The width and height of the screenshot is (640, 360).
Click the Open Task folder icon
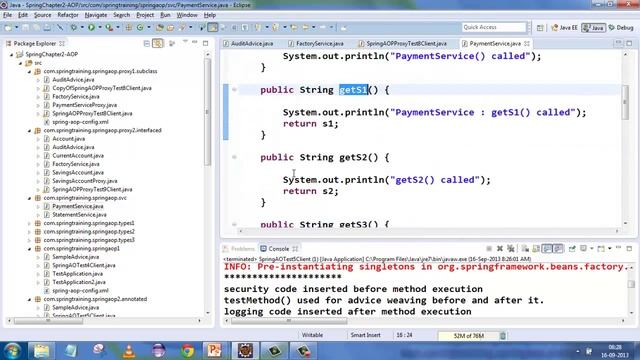(x=171, y=27)
